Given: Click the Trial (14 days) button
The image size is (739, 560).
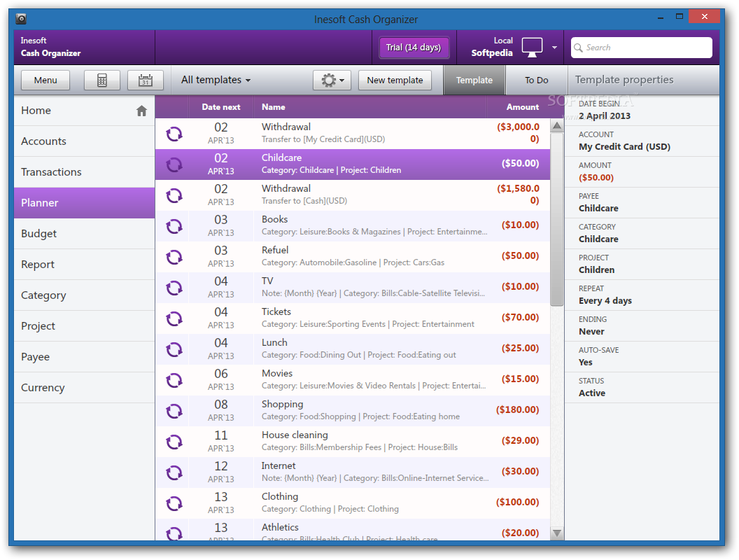Looking at the screenshot, I should coord(414,48).
